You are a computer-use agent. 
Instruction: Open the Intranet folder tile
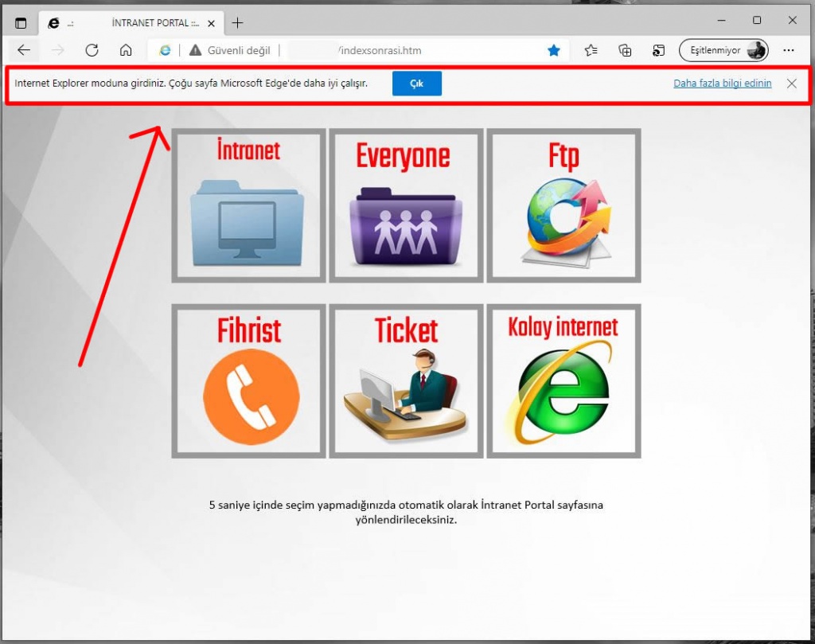(248, 205)
